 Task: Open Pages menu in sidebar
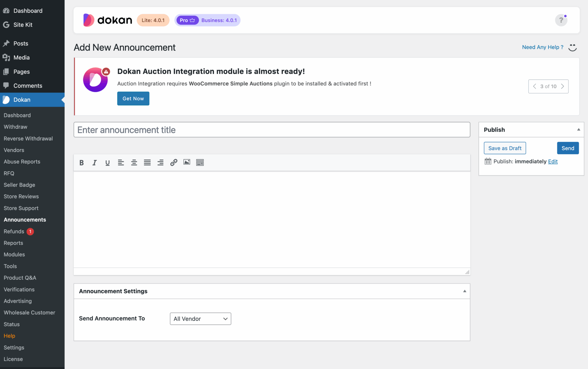pyautogui.click(x=32, y=72)
